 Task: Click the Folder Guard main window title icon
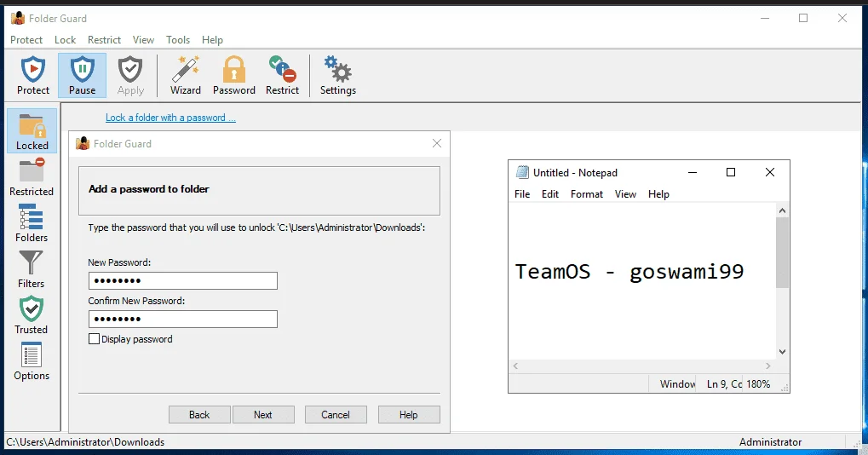18,18
